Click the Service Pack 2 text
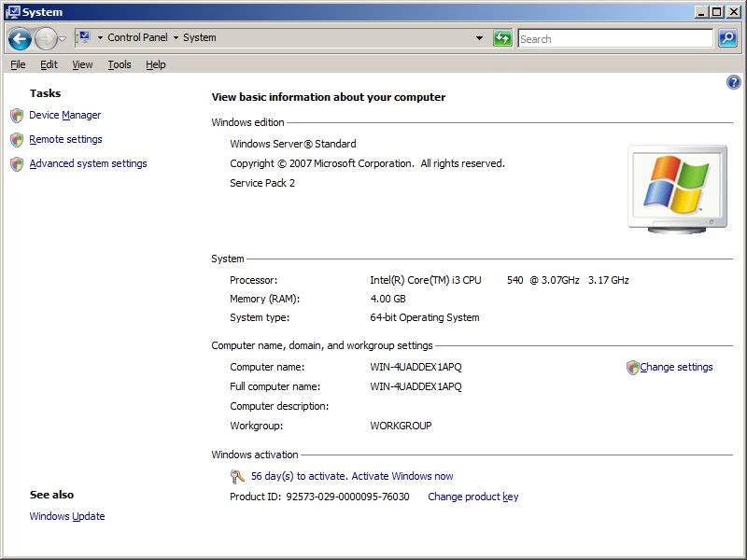This screenshot has width=747, height=560. (262, 183)
